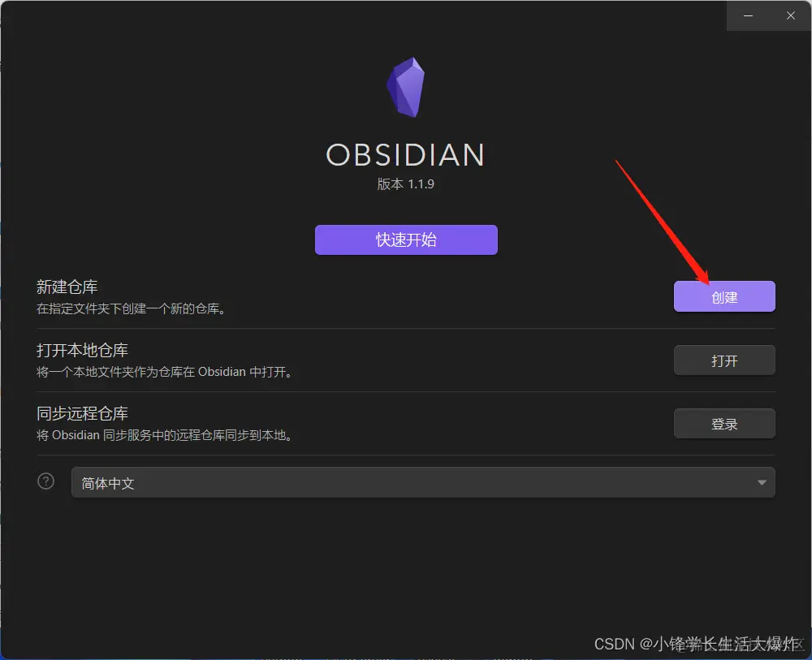Click the remote vault sync description text

click(165, 435)
